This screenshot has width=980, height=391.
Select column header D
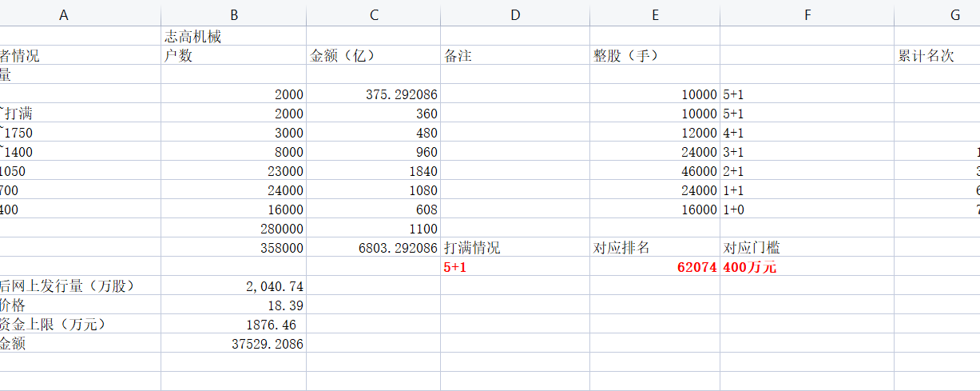tap(515, 14)
